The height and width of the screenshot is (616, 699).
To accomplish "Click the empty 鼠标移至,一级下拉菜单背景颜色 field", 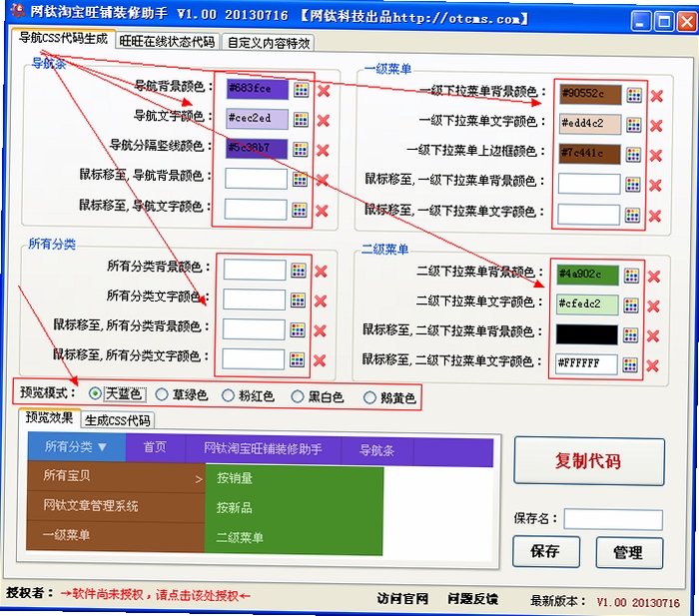I will (x=589, y=184).
